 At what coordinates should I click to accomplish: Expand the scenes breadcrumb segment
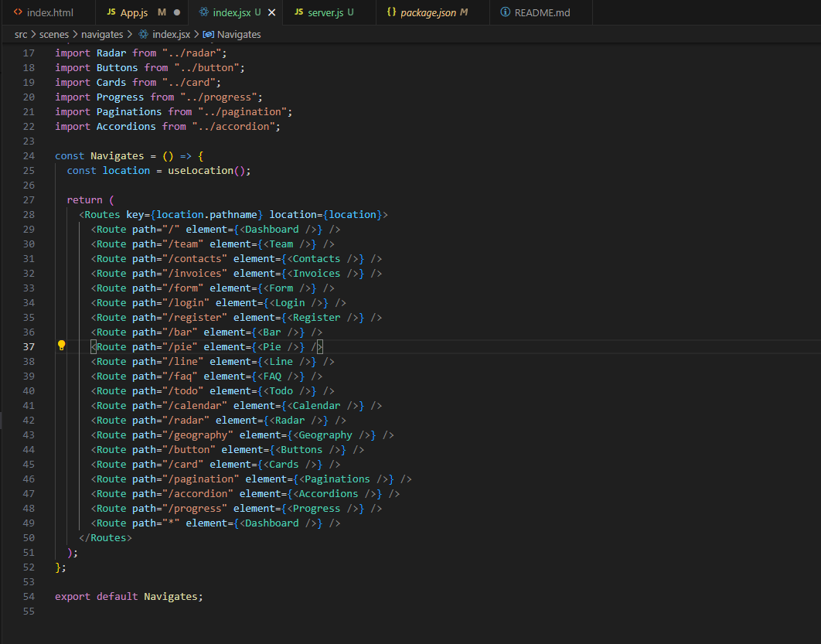click(55, 34)
